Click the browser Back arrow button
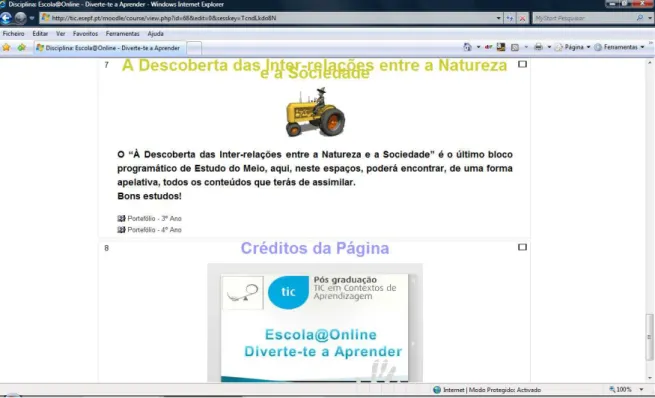 (6, 18)
